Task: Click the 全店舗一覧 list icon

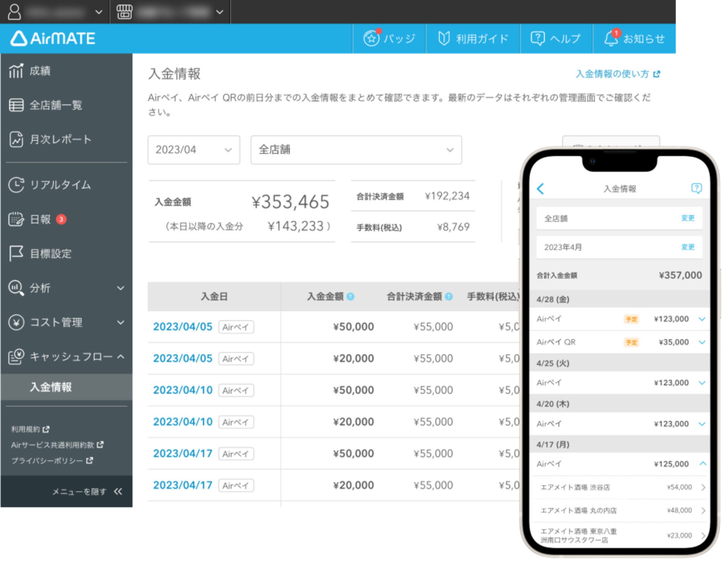Action: click(16, 105)
